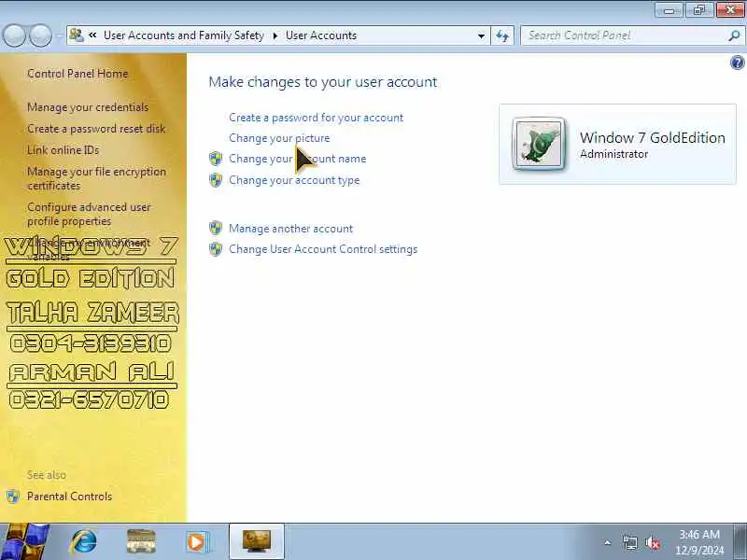Image resolution: width=747 pixels, height=560 pixels.
Task: Launch Internet Explorer from taskbar
Action: (84, 541)
